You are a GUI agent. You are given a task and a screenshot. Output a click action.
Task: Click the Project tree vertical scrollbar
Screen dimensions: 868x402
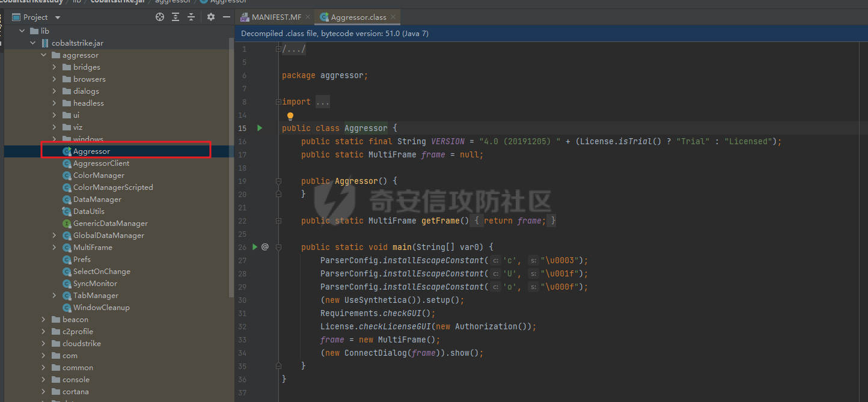pyautogui.click(x=231, y=168)
